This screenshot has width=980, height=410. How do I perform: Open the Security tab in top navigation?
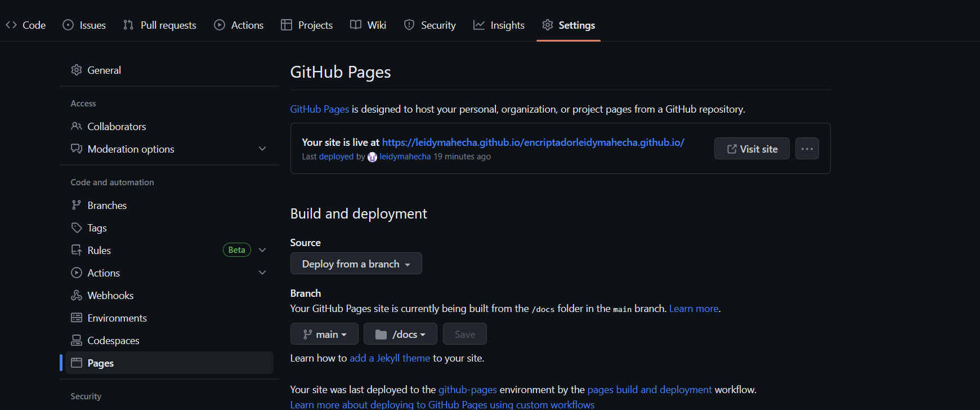[x=430, y=25]
